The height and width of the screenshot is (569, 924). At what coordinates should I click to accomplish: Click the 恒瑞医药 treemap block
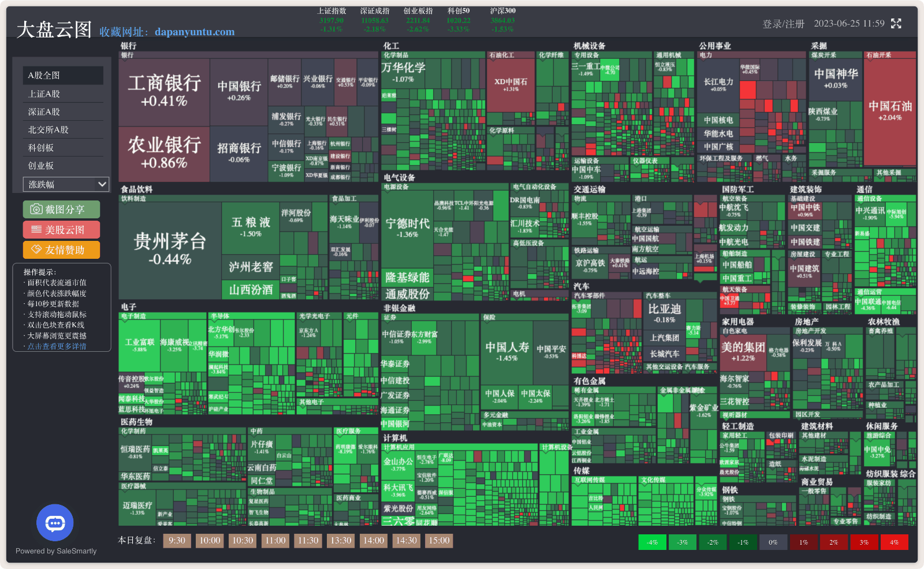(135, 452)
